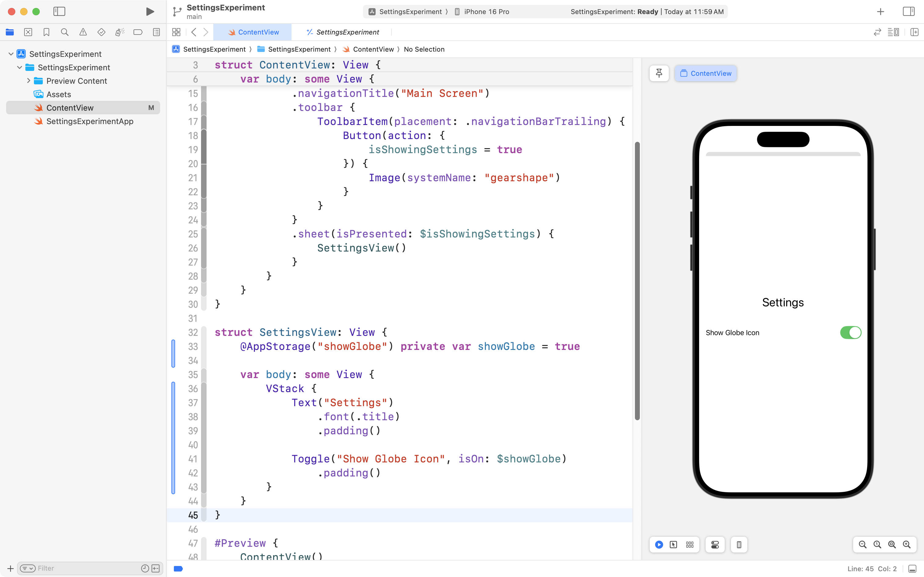
Task: Expand the Preview Content folder
Action: pyautogui.click(x=29, y=81)
